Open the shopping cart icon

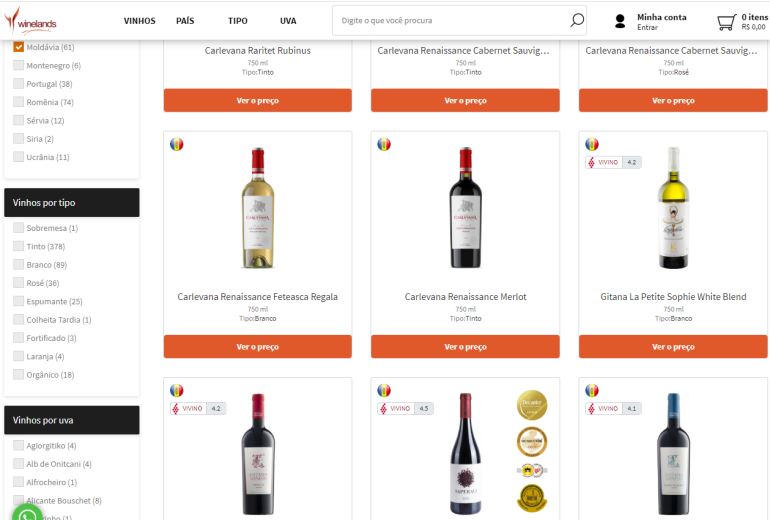point(726,21)
